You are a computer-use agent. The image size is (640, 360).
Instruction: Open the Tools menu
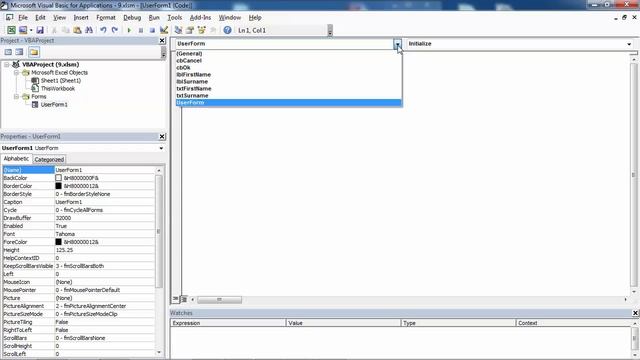(174, 18)
